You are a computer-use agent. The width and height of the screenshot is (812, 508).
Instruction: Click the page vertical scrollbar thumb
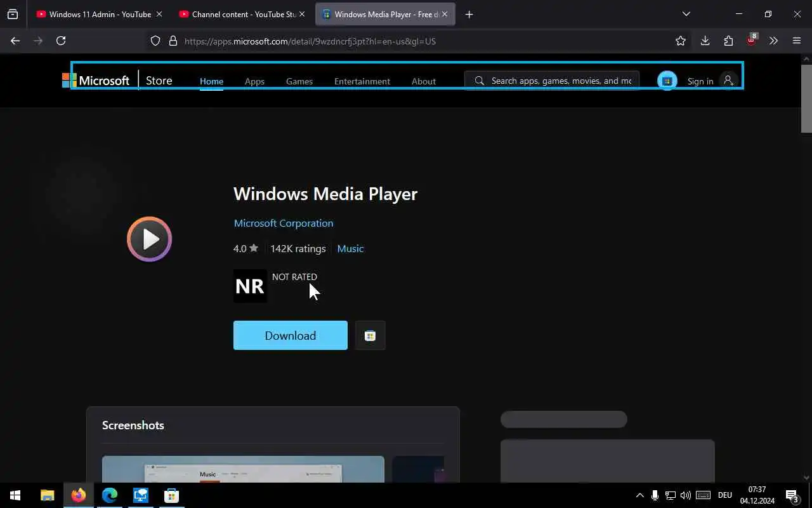[x=806, y=98]
